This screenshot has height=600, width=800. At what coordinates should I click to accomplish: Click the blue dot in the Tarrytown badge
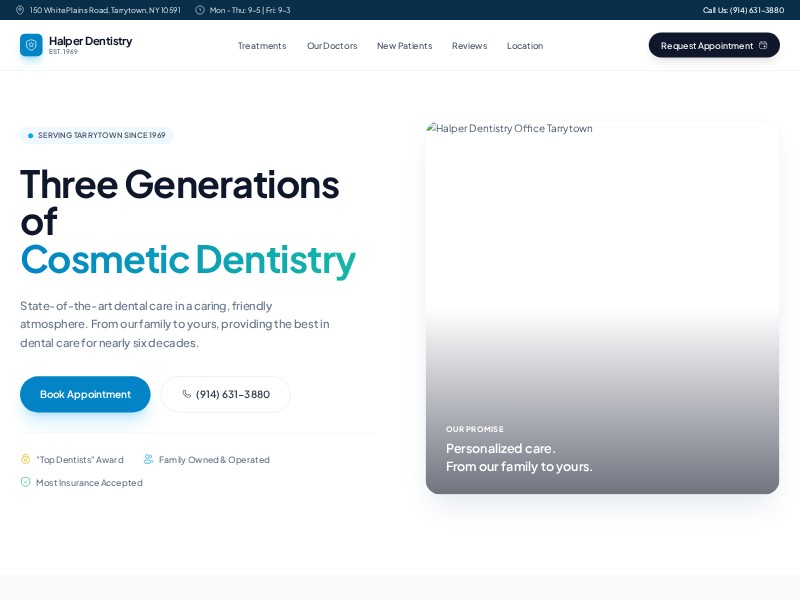click(30, 135)
